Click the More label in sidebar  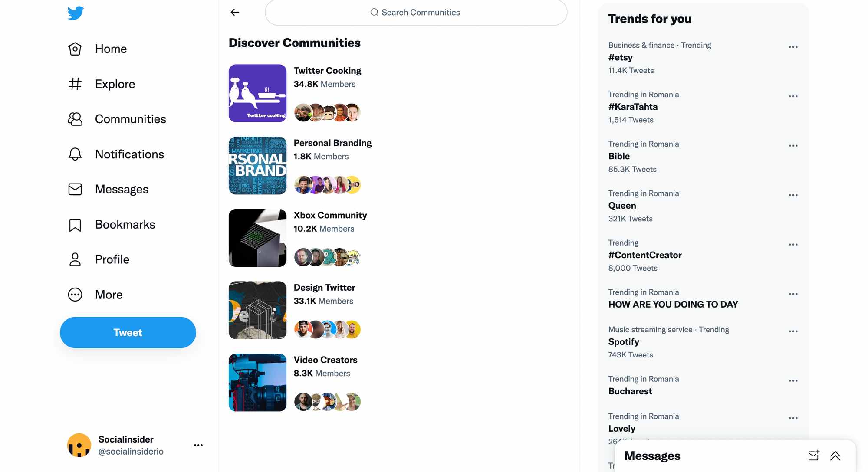click(x=108, y=295)
